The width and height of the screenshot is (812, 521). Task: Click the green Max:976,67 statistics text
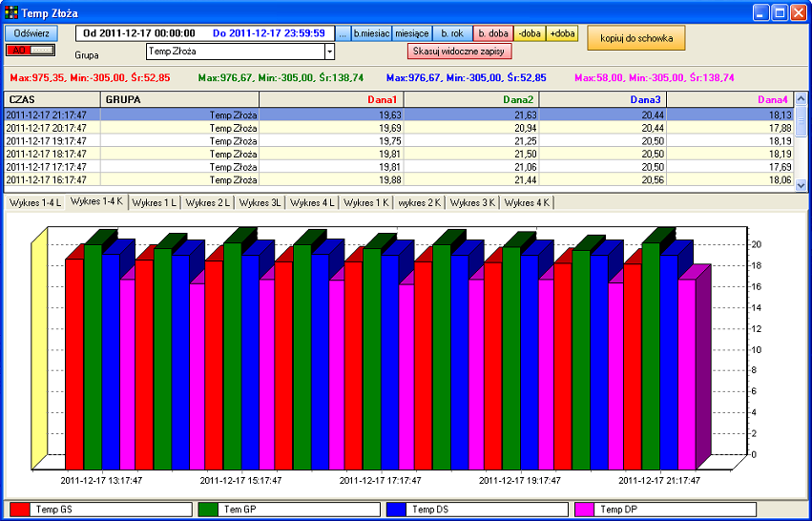coord(281,78)
